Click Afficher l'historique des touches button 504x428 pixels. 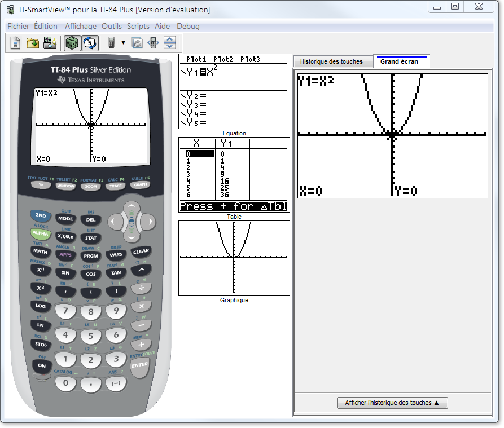pyautogui.click(x=392, y=403)
